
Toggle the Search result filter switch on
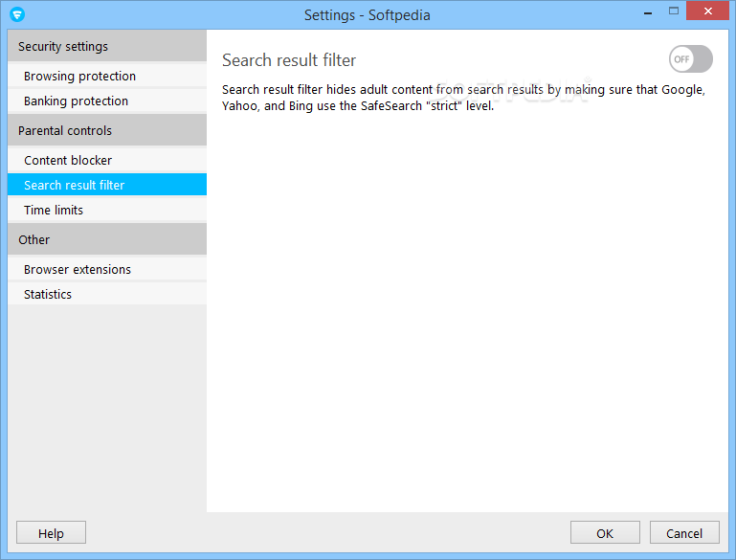point(690,59)
